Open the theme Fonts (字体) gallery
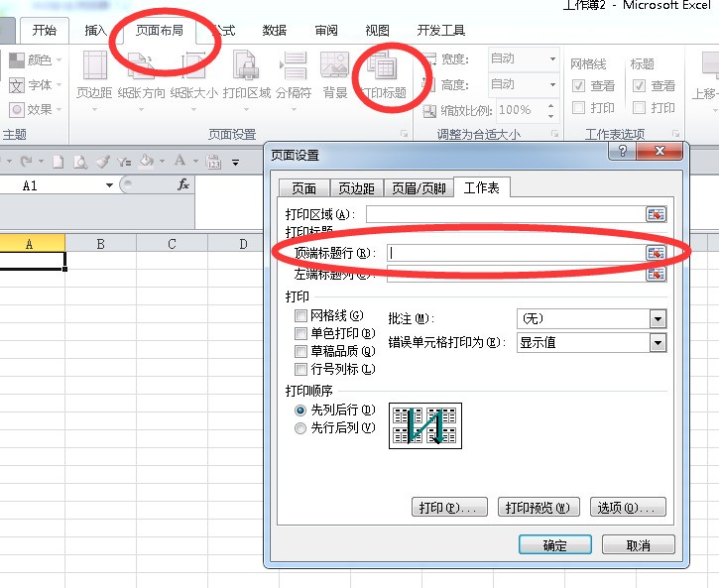Viewport: 719px width, 588px height. [x=35, y=85]
